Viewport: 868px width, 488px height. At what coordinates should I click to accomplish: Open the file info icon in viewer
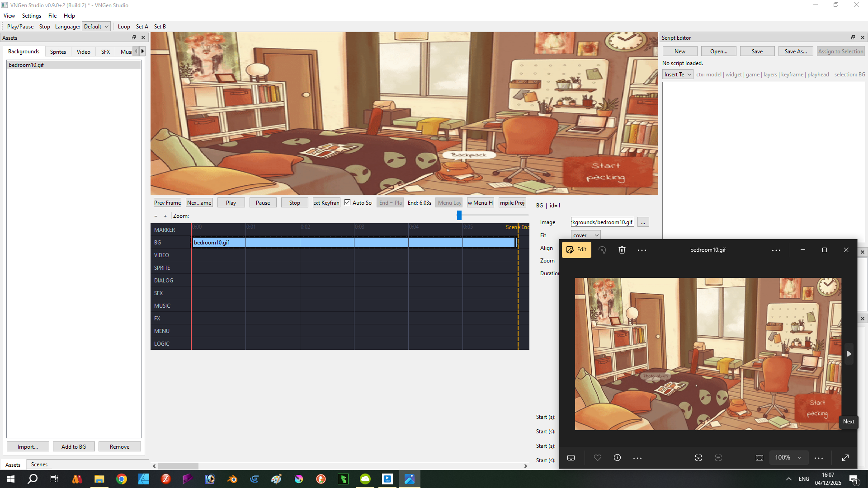point(617,458)
